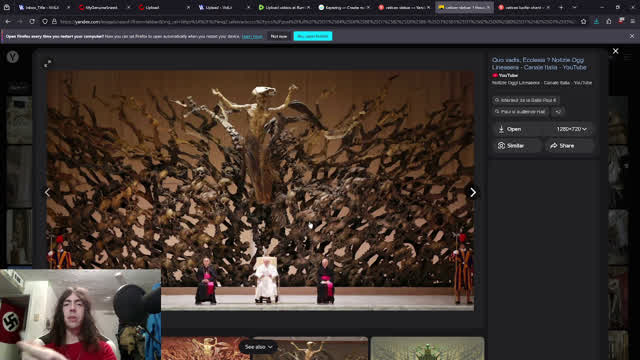640x360 pixels.
Task: Open the image size dropdown 1280×720
Action: point(571,129)
